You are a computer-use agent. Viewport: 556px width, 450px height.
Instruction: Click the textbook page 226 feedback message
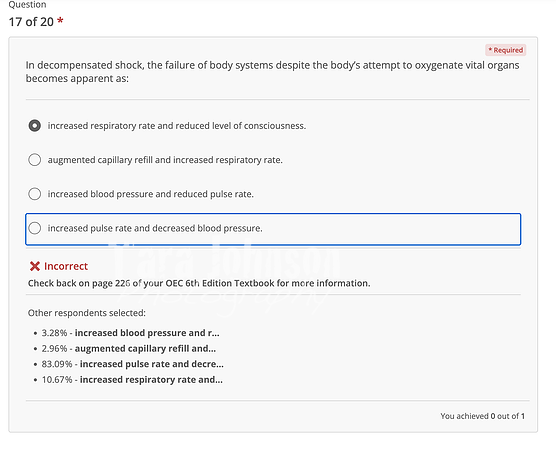click(x=199, y=283)
